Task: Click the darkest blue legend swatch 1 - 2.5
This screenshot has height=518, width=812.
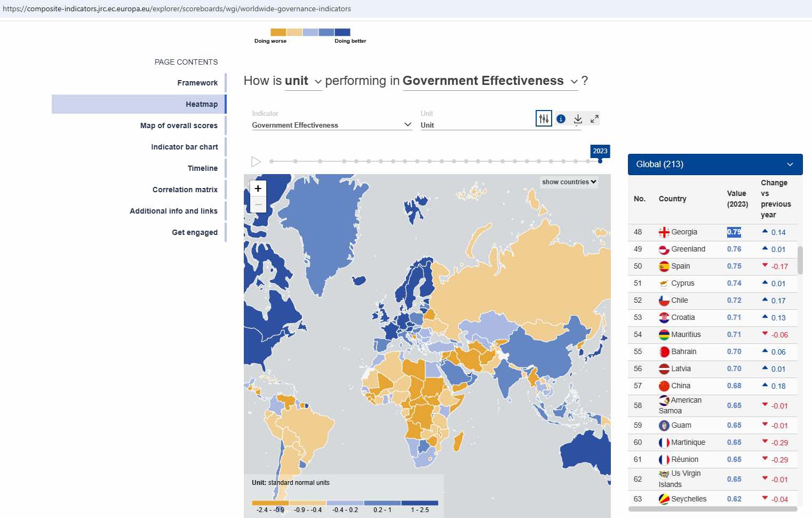Action: [x=419, y=503]
